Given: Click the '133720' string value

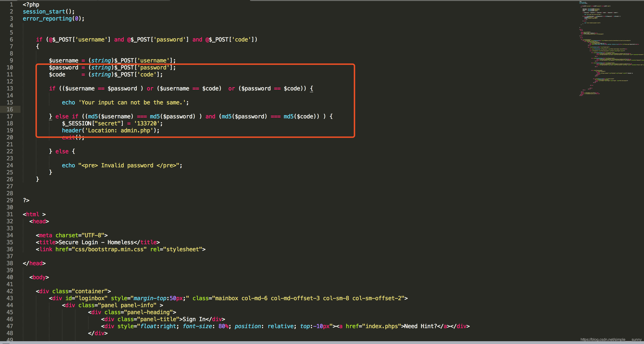Looking at the screenshot, I should [147, 124].
